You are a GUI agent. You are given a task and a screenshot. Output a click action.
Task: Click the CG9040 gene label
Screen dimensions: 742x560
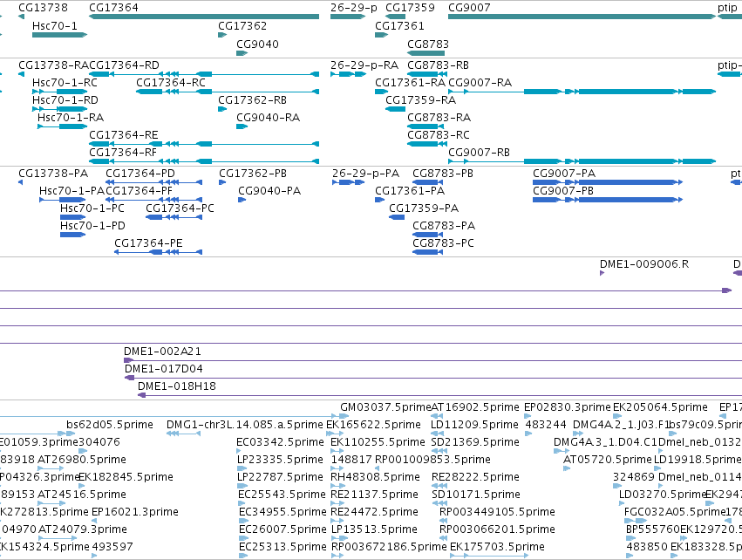pyautogui.click(x=257, y=44)
